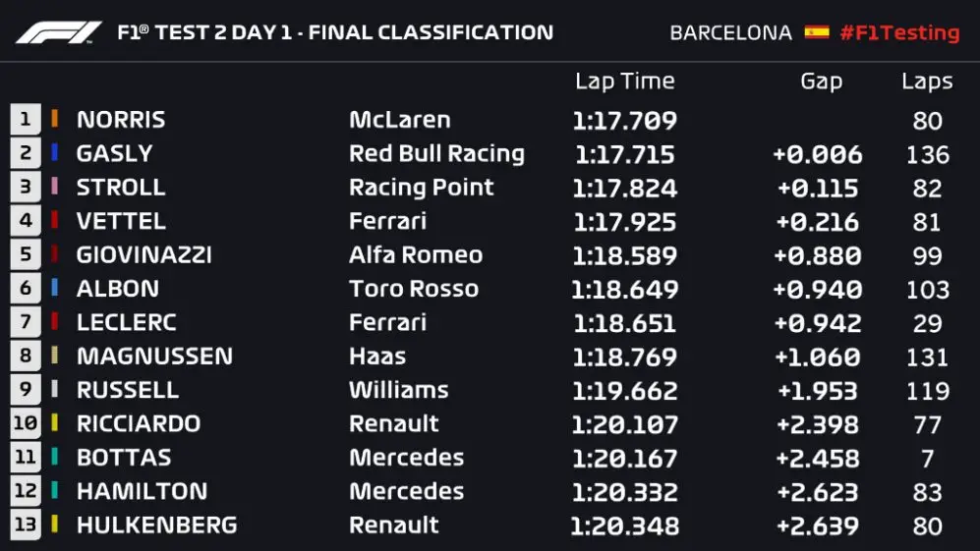This screenshot has height=551, width=980.
Task: Select the Lap Time column header
Action: 624,82
